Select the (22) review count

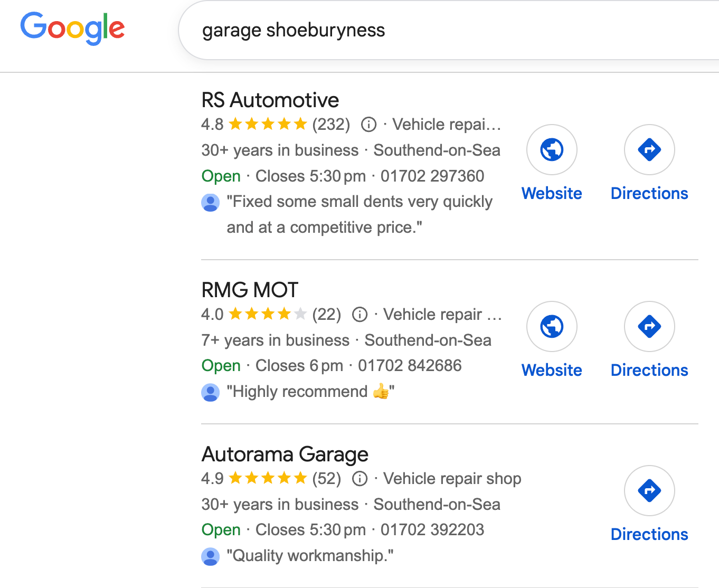click(x=326, y=314)
